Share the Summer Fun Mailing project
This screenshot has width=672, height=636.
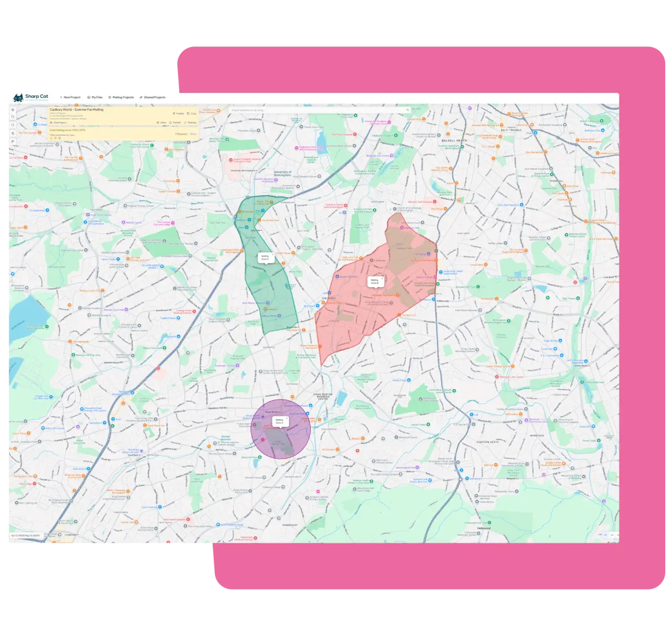point(161,123)
